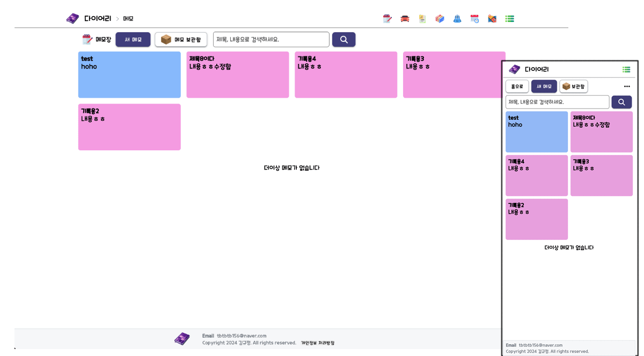The height and width of the screenshot is (356, 644).
Task: Click the red car icon in header
Action: [405, 19]
